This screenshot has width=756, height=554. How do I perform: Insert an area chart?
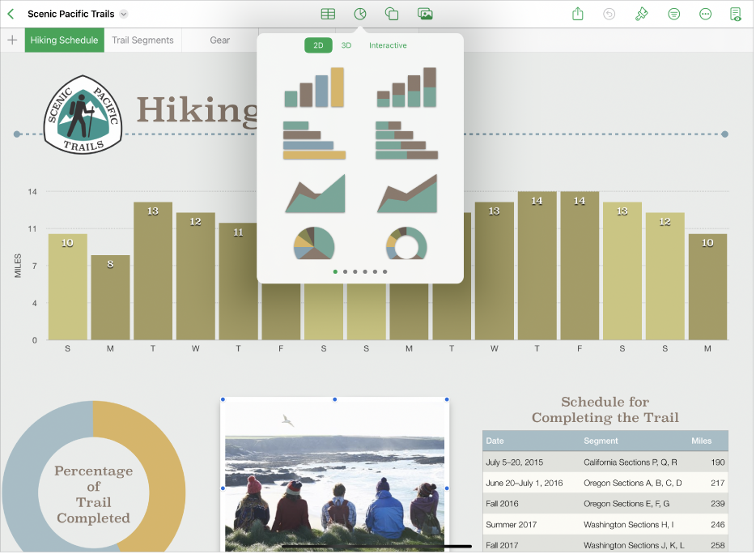316,194
